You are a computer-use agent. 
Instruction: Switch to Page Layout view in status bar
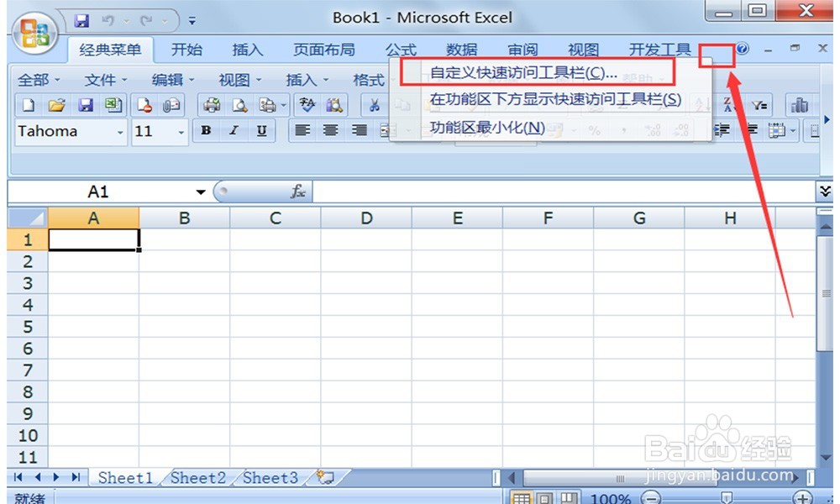[544, 498]
